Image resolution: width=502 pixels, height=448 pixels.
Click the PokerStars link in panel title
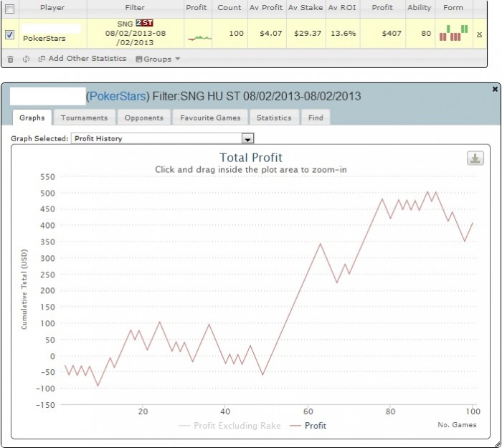click(117, 96)
